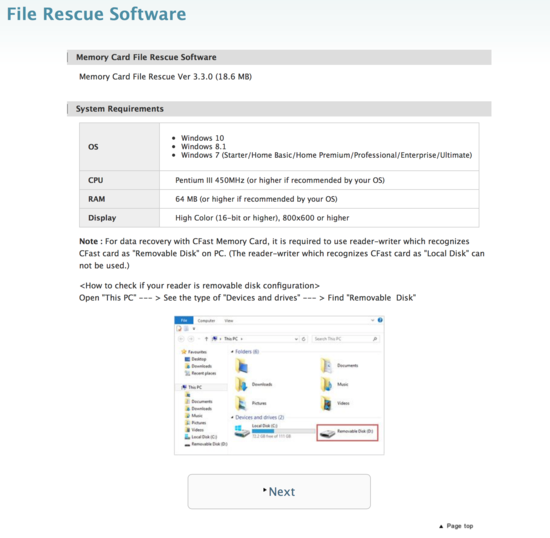Click the "<How to check if your reader..." line
The height and width of the screenshot is (538, 550).
(x=199, y=285)
